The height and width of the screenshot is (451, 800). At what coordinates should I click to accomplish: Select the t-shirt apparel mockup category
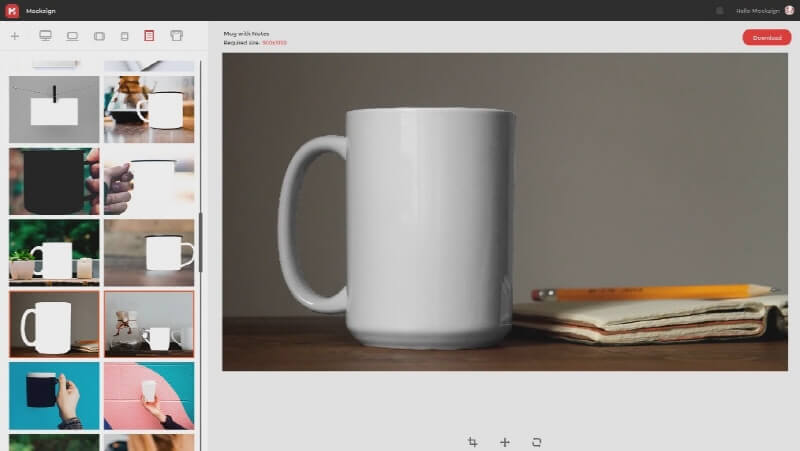click(x=177, y=36)
